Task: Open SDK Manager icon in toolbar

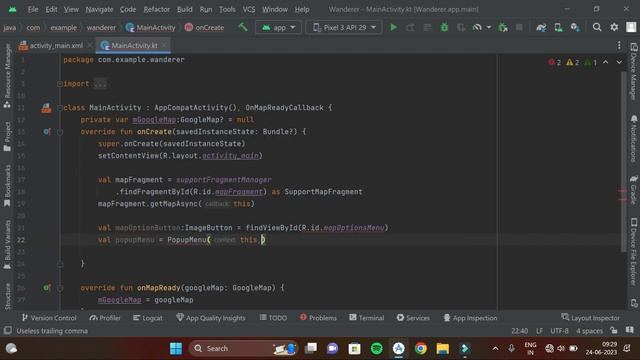Action: pyautogui.click(x=575, y=27)
